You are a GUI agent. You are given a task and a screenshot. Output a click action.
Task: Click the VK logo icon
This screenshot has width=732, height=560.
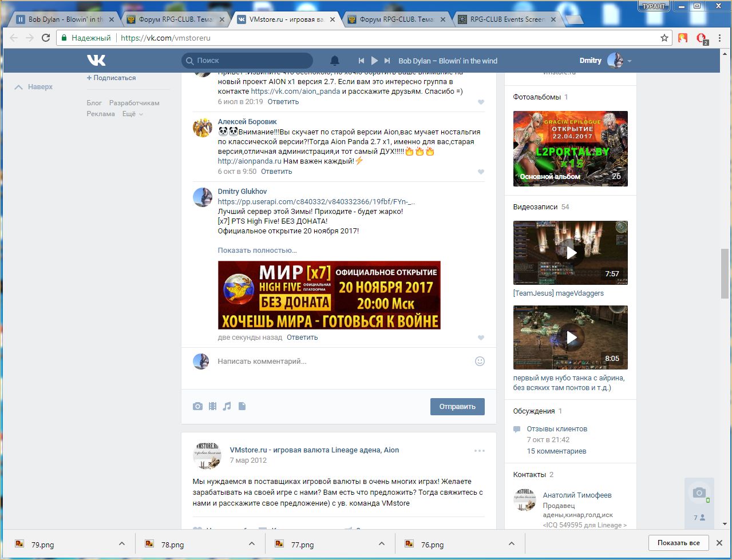click(96, 60)
